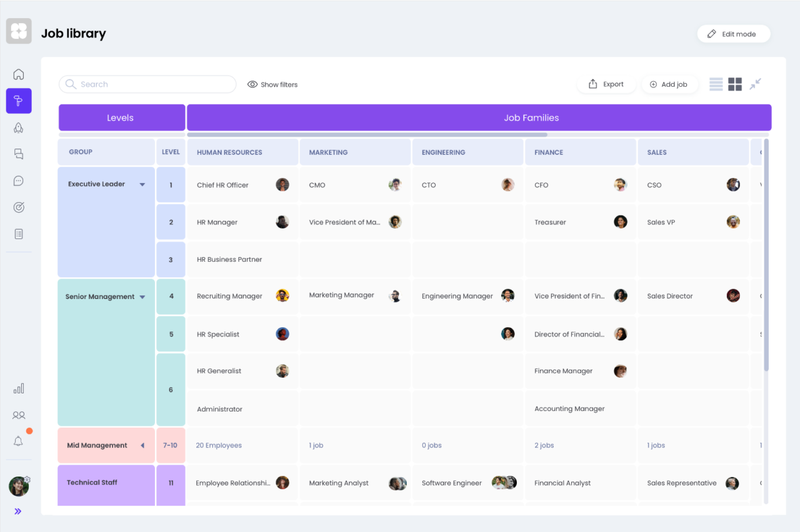800x532 pixels.
Task: Click the target goals icon in sidebar
Action: pos(19,208)
